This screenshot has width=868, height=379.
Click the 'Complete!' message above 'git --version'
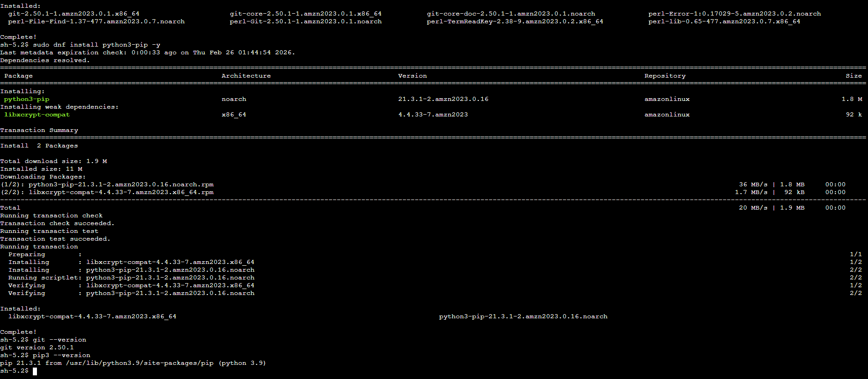pyautogui.click(x=18, y=332)
